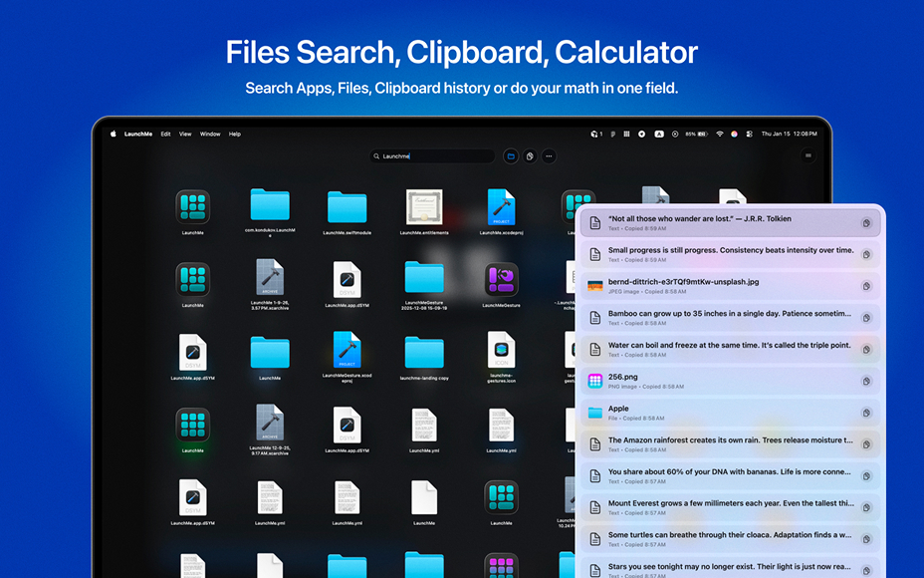Open clipboard history panel icon beside search bar
Image resolution: width=924 pixels, height=578 pixels.
[x=528, y=155]
